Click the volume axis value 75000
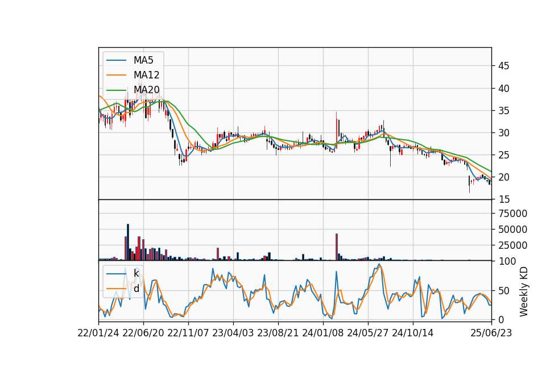The height and width of the screenshot is (392, 546). pyautogui.click(x=512, y=214)
